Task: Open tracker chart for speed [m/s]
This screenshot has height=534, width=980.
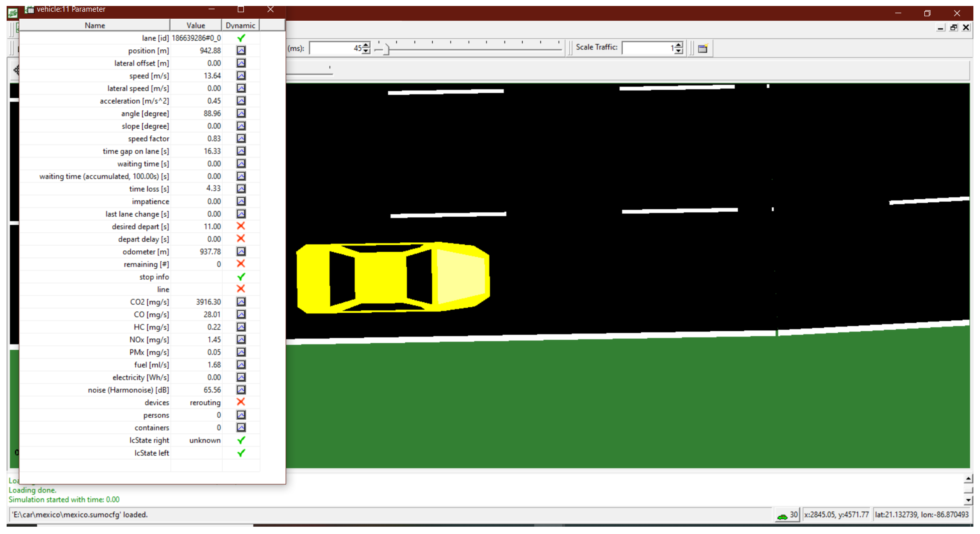Action: point(241,75)
